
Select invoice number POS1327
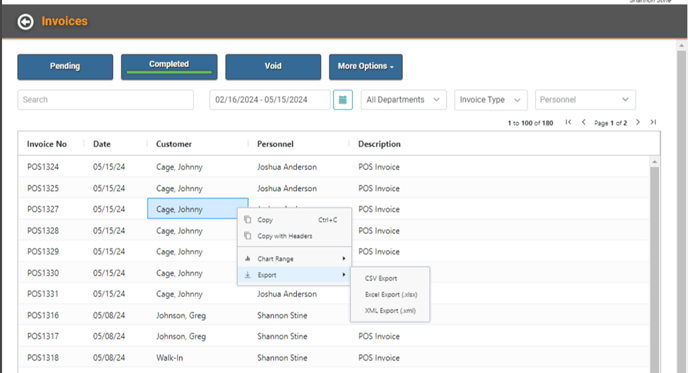(43, 209)
